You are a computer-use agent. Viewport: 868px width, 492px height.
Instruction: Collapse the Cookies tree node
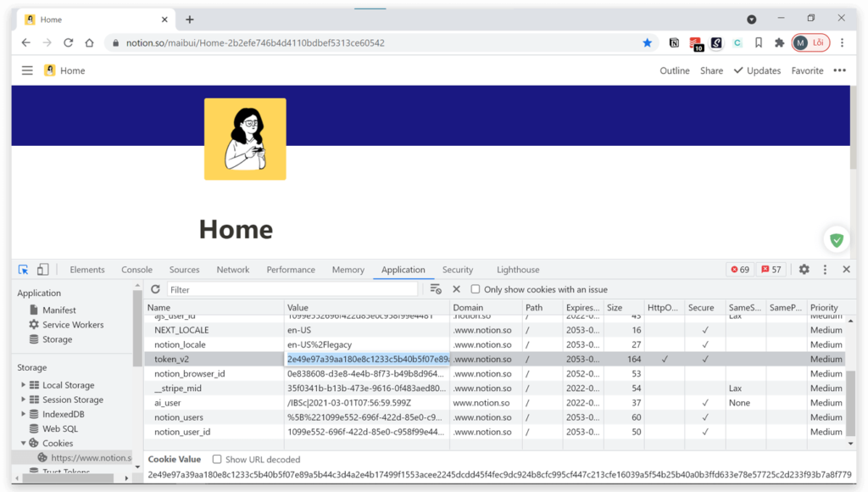click(x=24, y=443)
